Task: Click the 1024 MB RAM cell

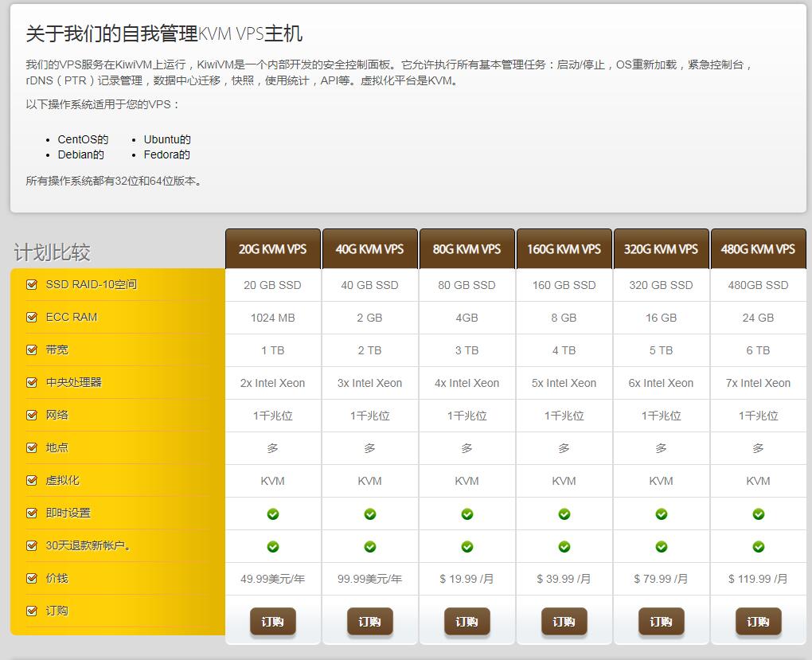Action: [x=273, y=318]
